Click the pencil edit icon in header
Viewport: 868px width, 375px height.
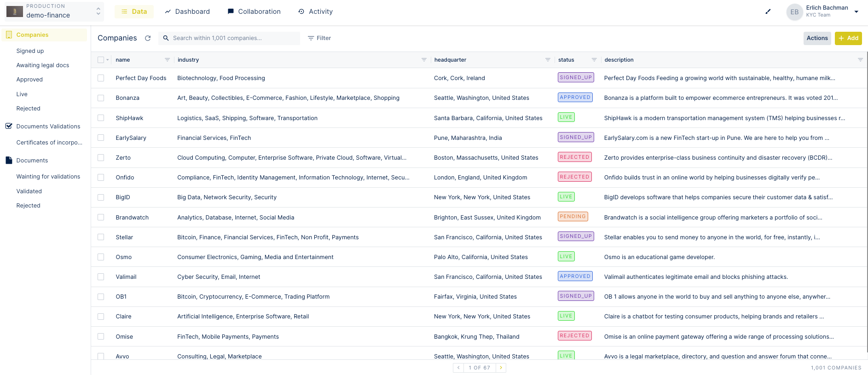click(768, 12)
